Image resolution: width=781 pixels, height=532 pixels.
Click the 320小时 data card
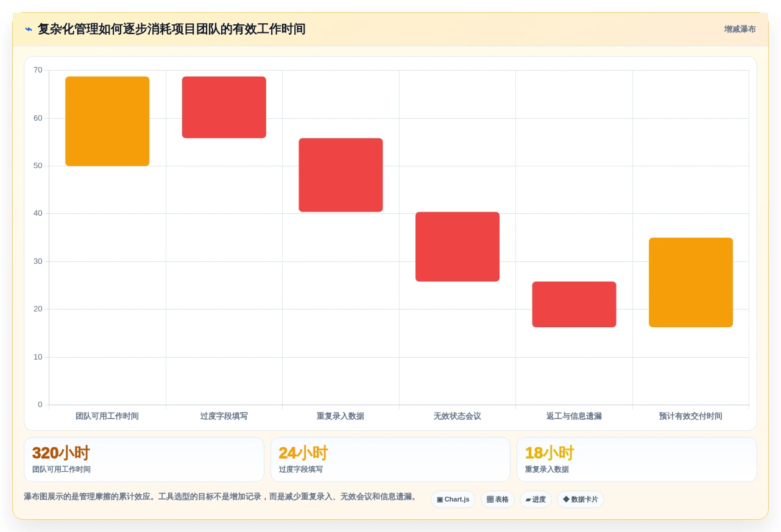click(x=144, y=459)
